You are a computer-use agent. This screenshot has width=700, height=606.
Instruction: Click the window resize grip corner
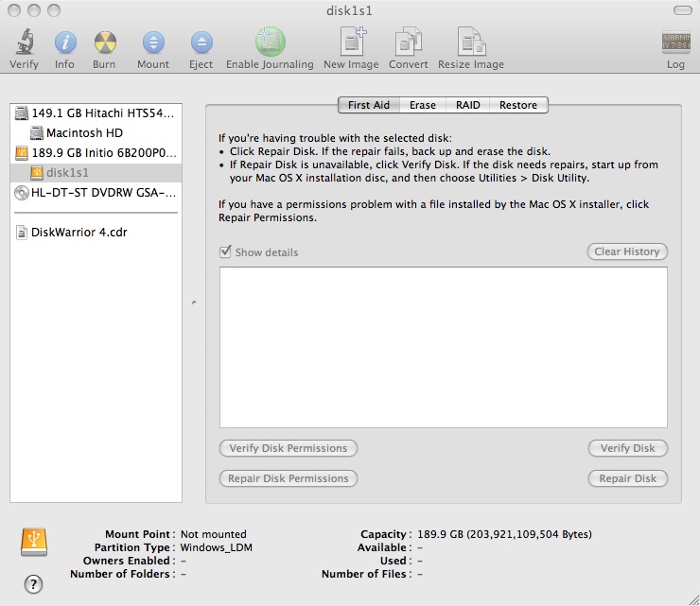[x=693, y=600]
